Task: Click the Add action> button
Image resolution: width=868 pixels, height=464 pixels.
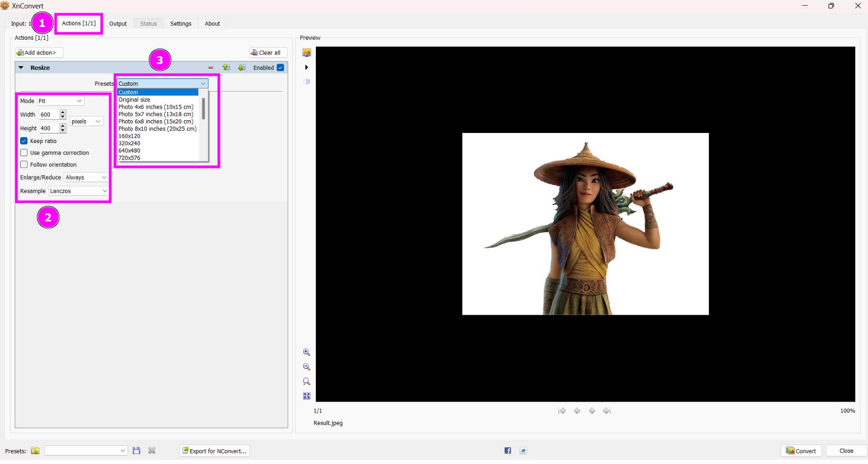Action: (39, 52)
